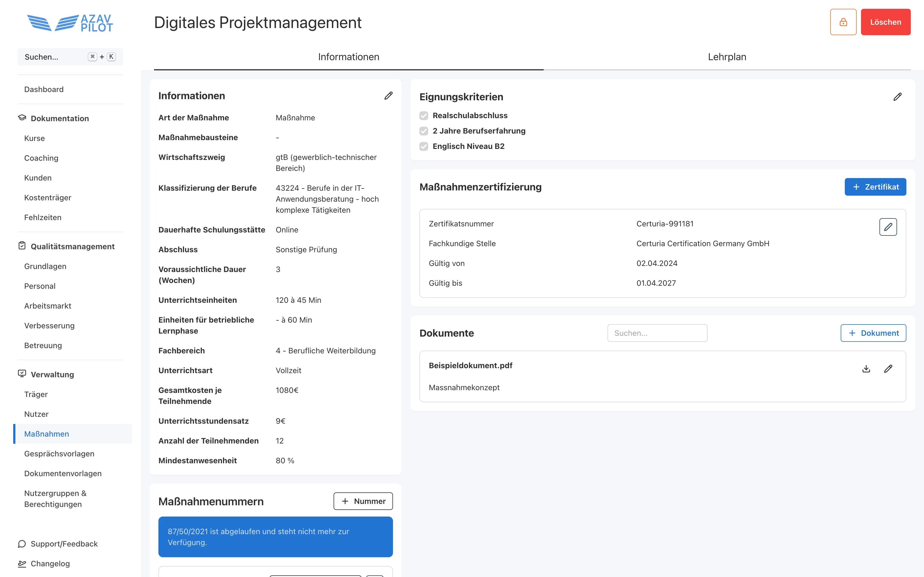The width and height of the screenshot is (924, 577).
Task: Edit the Certuria certificate entry
Action: [x=889, y=227]
